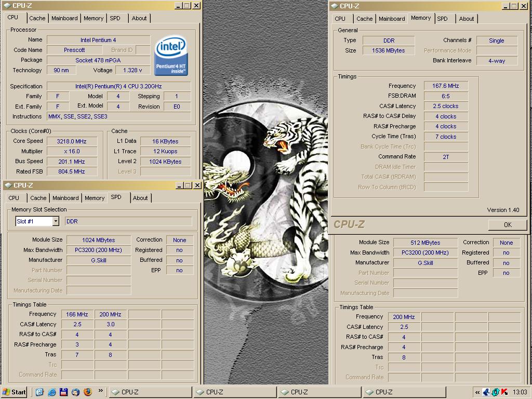
Task: Open Slot #1 memory slot dropdown
Action: point(56,221)
